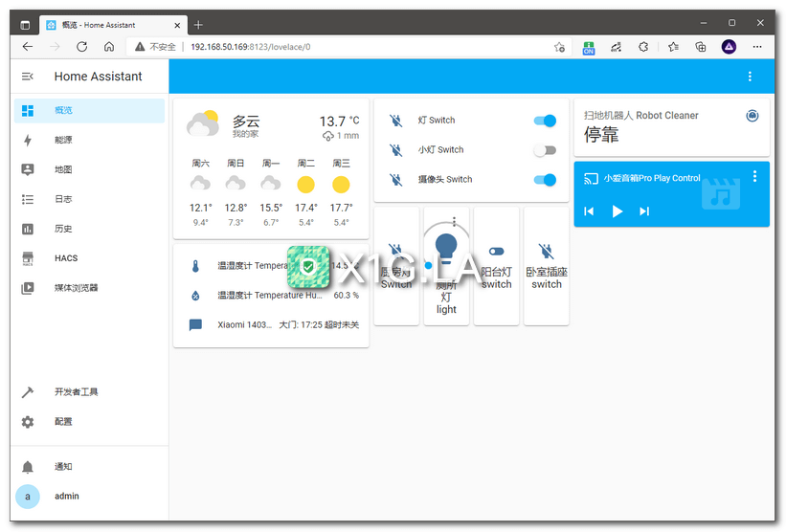
Task: Open 厕所灯 light card more options
Action: pyautogui.click(x=454, y=222)
